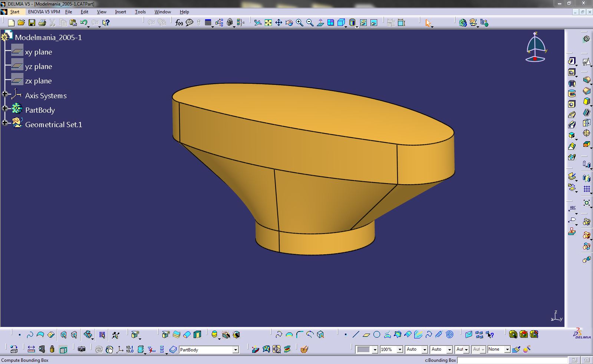Viewport: 593px width, 364px height.
Task: Click the Fit All In view icon
Action: [268, 23]
